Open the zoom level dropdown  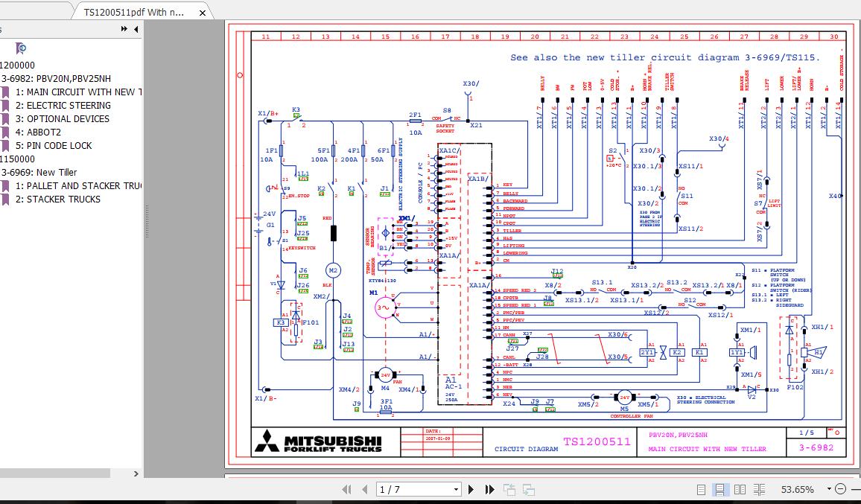point(829,488)
